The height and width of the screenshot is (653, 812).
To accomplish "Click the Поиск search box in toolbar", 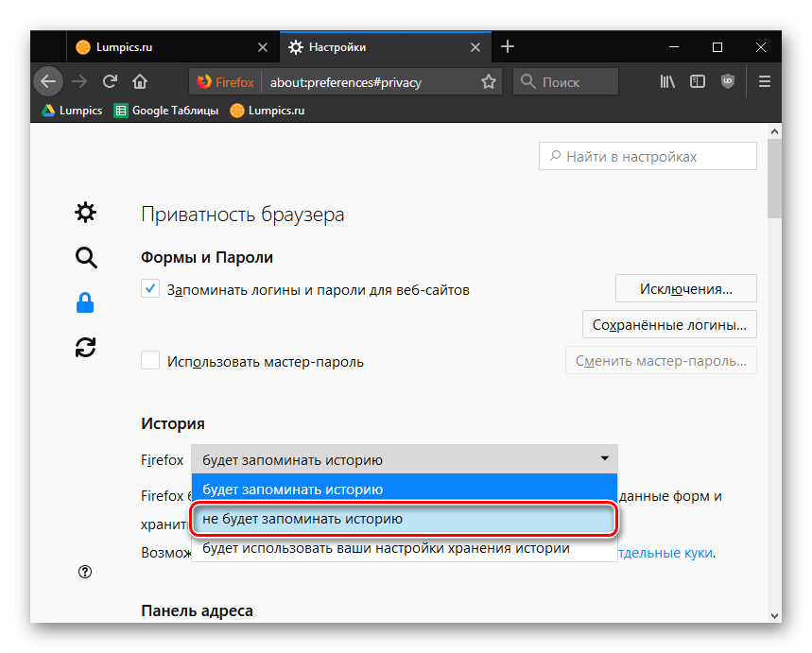I will click(565, 81).
